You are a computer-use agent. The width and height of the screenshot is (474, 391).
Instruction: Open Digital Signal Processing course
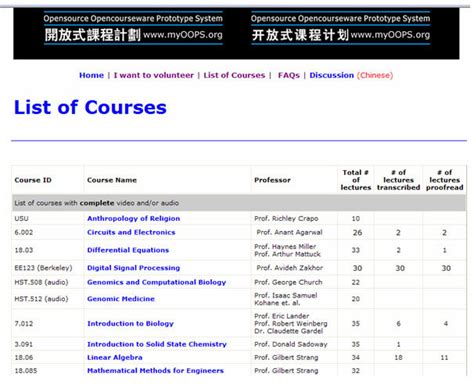tap(133, 268)
